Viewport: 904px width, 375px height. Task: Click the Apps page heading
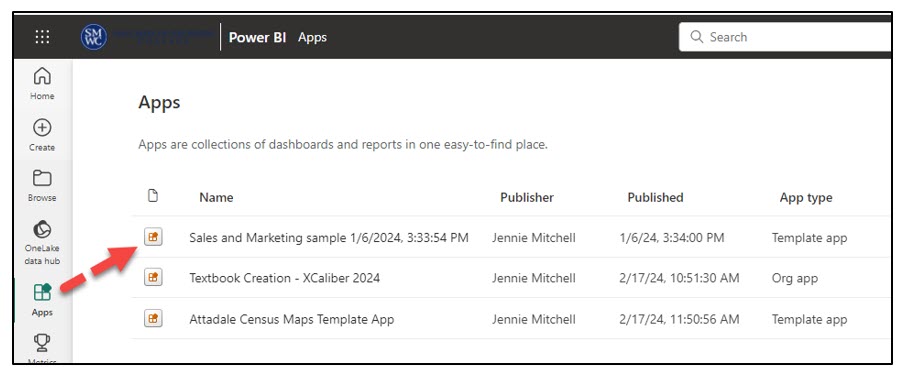click(159, 103)
